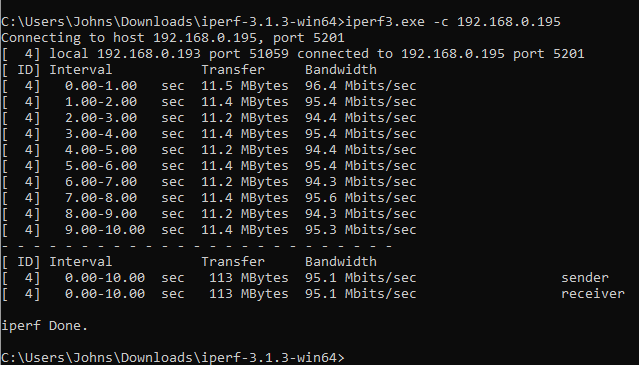This screenshot has width=639, height=365.
Task: Click the 4.00-5.00 interval row
Action: tap(209, 150)
